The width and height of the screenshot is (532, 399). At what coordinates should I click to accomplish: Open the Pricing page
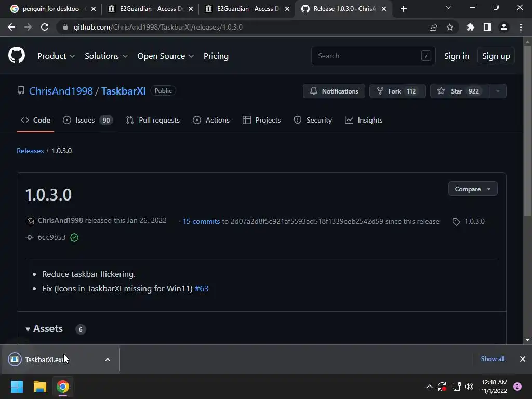(216, 56)
